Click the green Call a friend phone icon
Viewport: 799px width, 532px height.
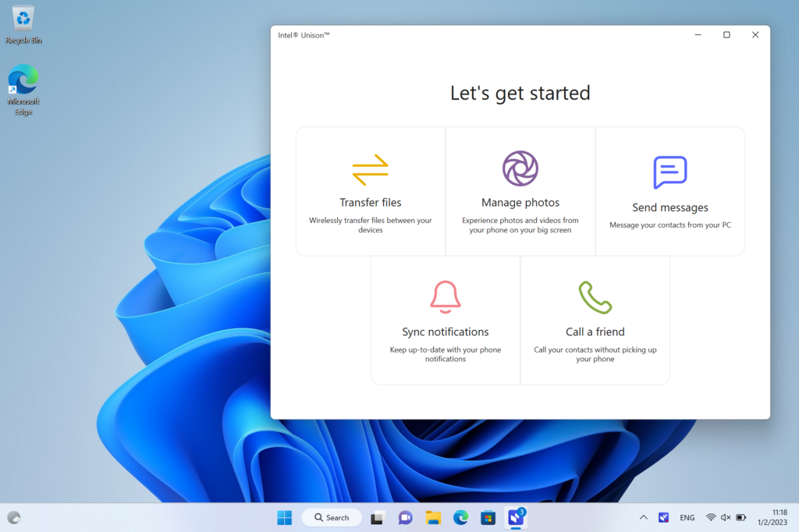tap(595, 297)
